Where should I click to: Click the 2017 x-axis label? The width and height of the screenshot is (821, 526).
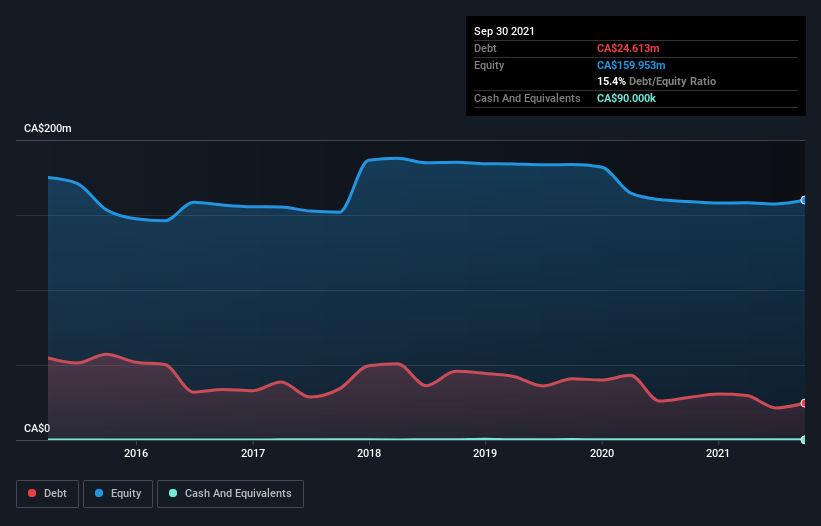(x=253, y=453)
